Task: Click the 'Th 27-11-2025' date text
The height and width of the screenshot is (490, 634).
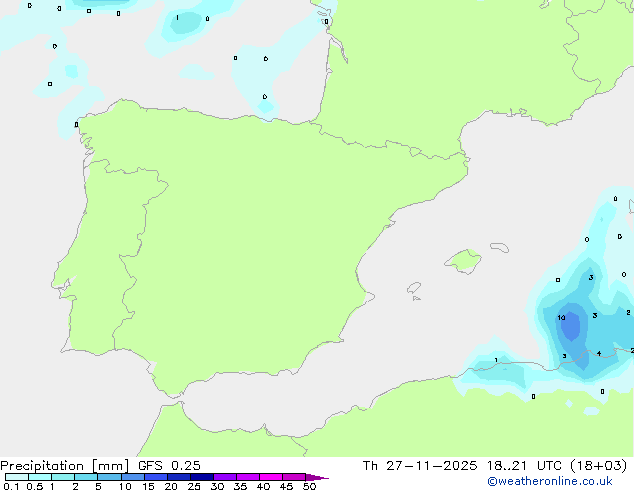Action: 420,466
